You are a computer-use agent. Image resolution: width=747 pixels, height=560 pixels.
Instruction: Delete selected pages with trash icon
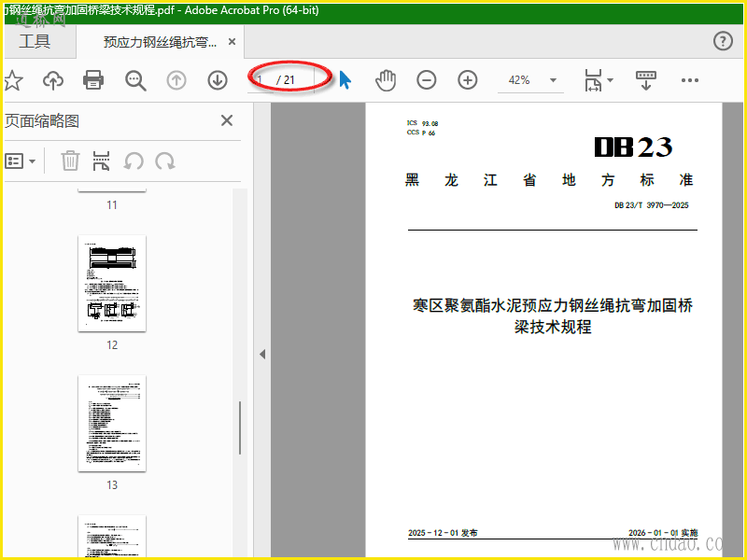coord(70,161)
